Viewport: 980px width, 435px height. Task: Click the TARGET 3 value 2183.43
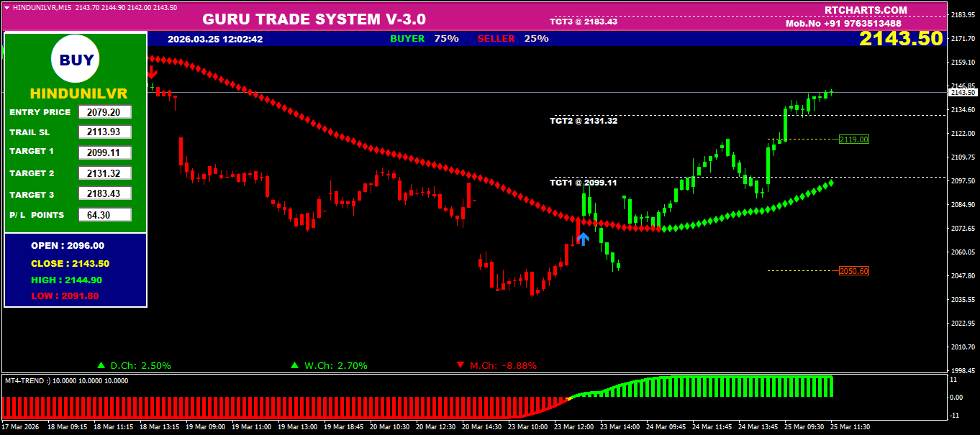coord(104,194)
